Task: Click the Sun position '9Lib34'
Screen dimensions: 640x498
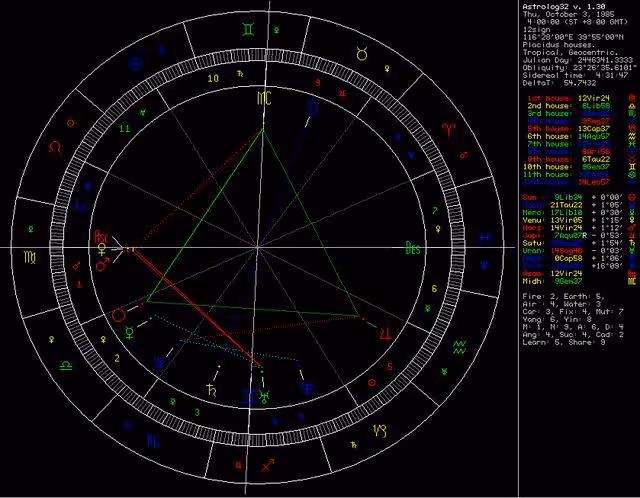Action: click(x=568, y=198)
